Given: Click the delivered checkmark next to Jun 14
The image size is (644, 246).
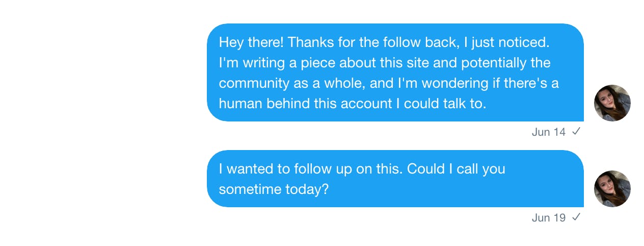Looking at the screenshot, I should [576, 132].
